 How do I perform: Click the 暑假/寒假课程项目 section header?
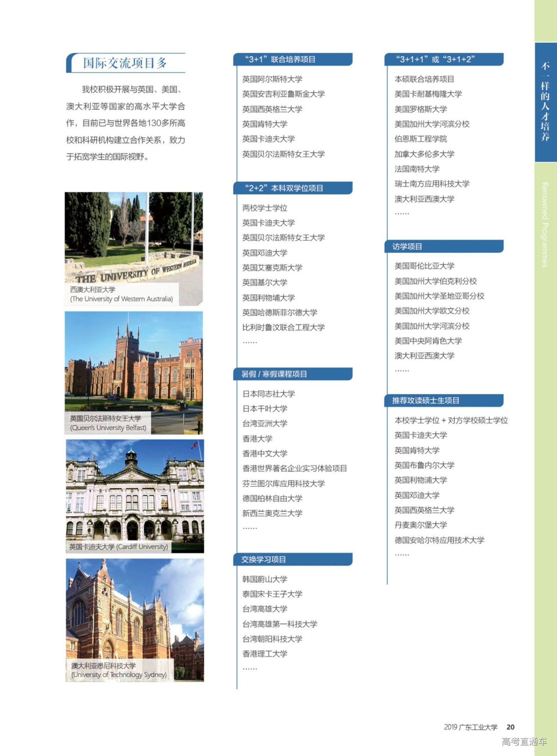pos(293,374)
